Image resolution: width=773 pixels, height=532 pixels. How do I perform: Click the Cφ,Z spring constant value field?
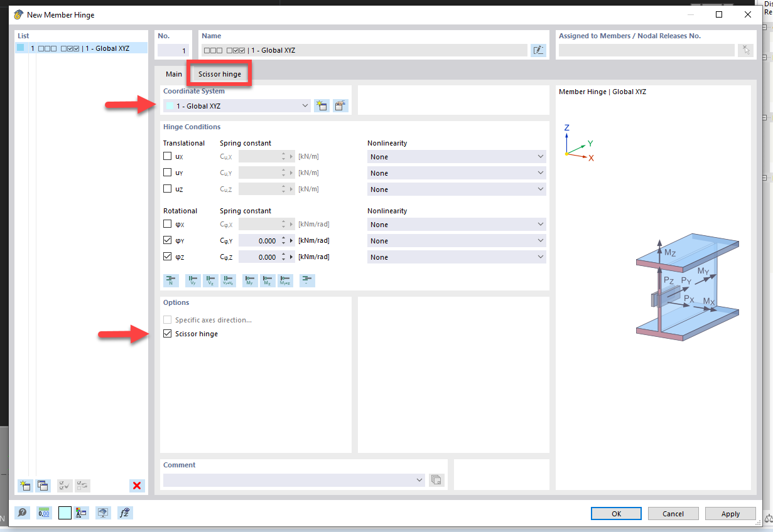[x=259, y=257]
